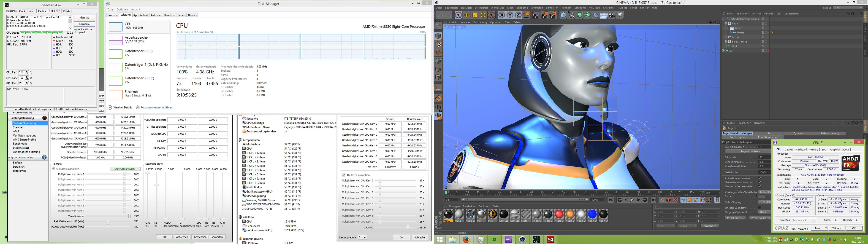Open the Leistungsebene dropdown
Viewport: 868px width, 244px height.
[x=362, y=237]
